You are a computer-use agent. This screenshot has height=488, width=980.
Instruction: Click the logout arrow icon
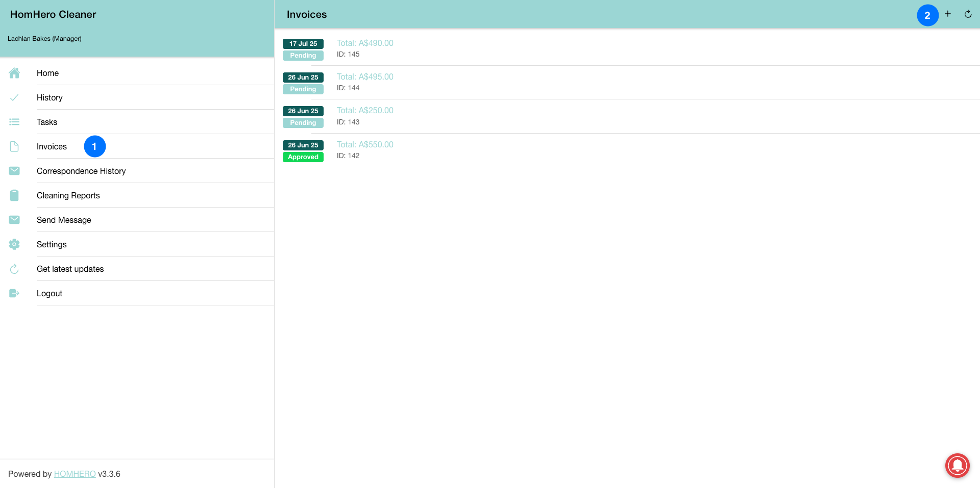point(14,293)
